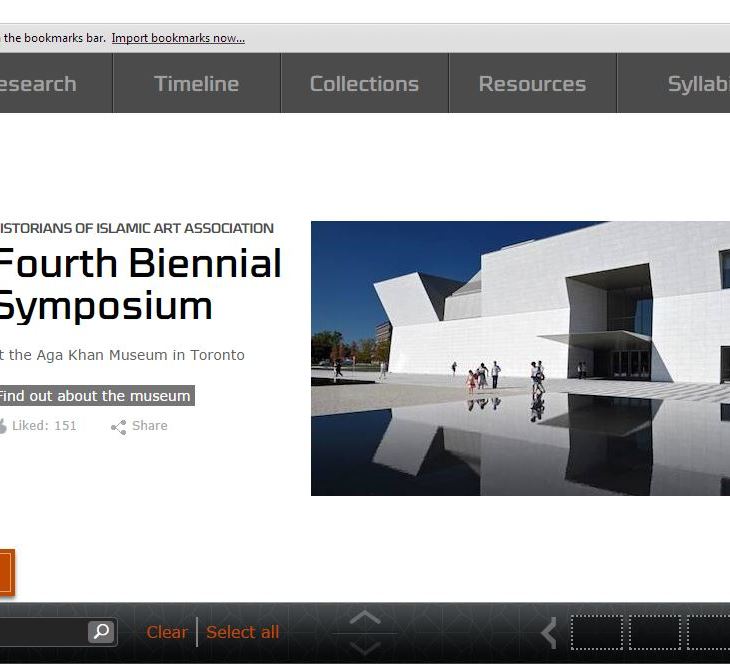Screen dimensions: 730x664
Task: Open the Timeline menu
Action: click(x=196, y=84)
